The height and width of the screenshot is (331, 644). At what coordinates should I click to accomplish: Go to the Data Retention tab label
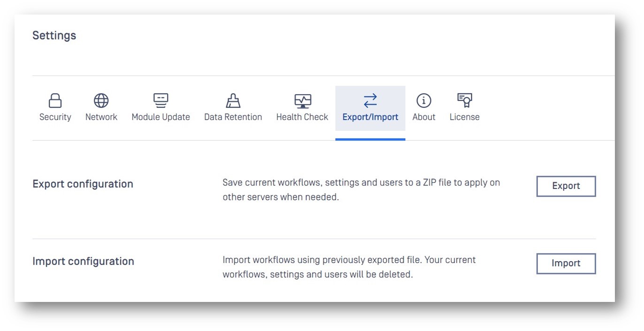click(233, 117)
